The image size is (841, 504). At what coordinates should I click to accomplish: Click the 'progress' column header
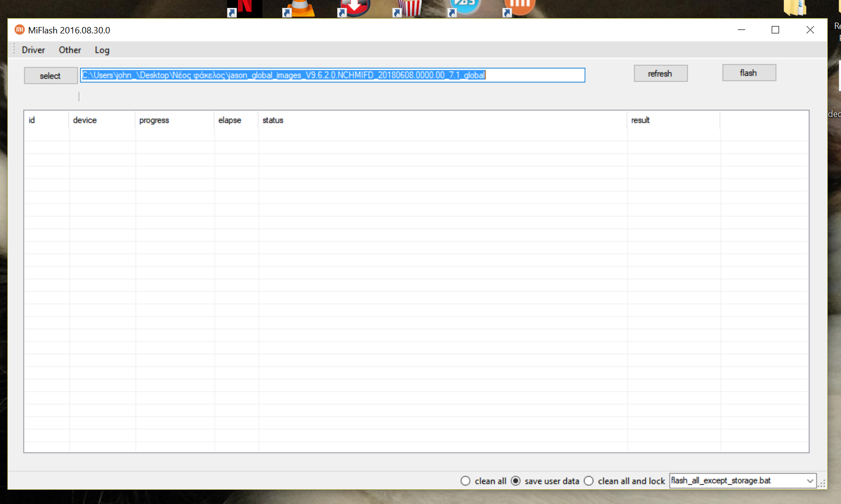point(174,120)
